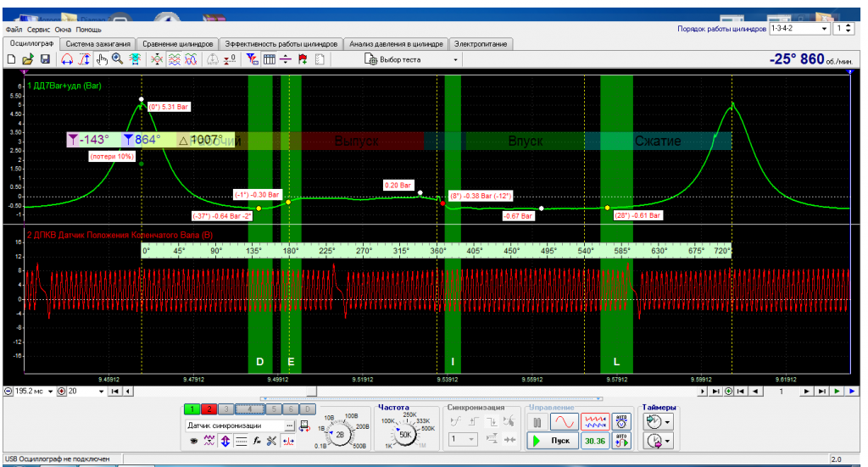Select sine wave display mode button
The width and height of the screenshot is (868, 467).
[564, 422]
